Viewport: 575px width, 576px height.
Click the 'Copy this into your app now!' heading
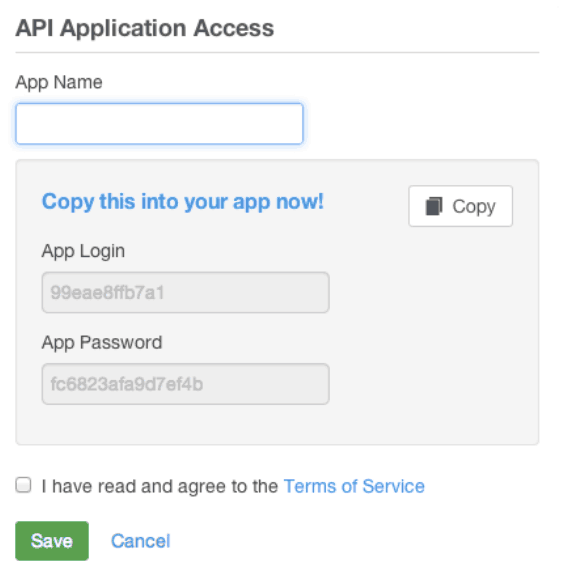click(183, 202)
